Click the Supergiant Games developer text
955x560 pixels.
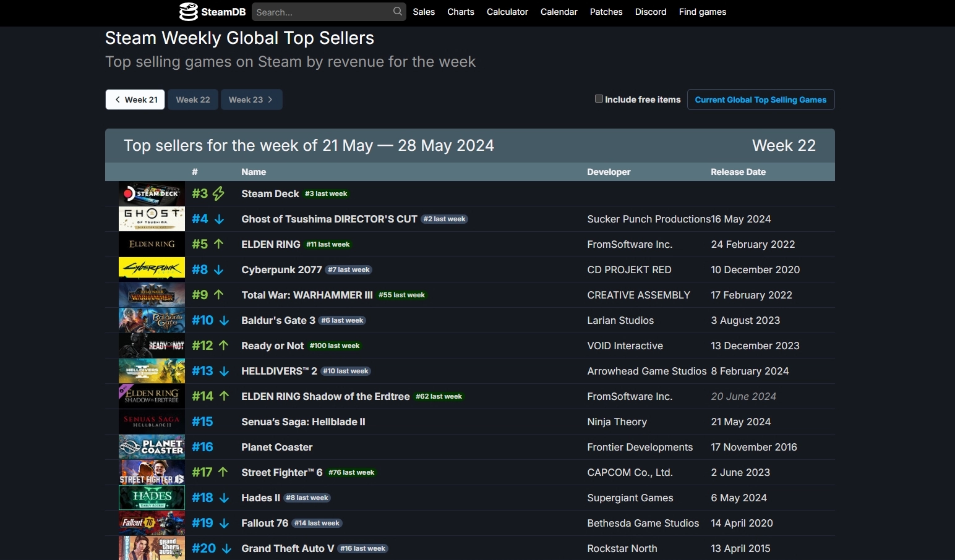630,498
